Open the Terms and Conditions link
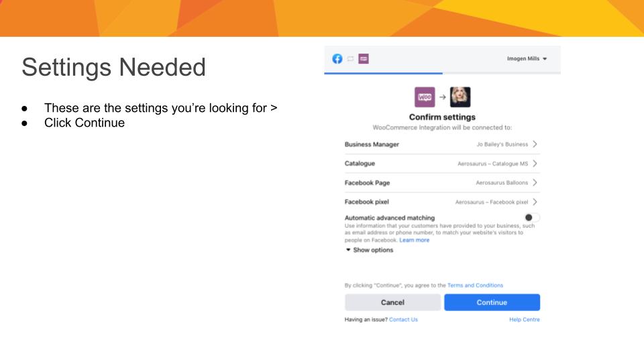Screen dimensions: 644x362 tap(475, 286)
